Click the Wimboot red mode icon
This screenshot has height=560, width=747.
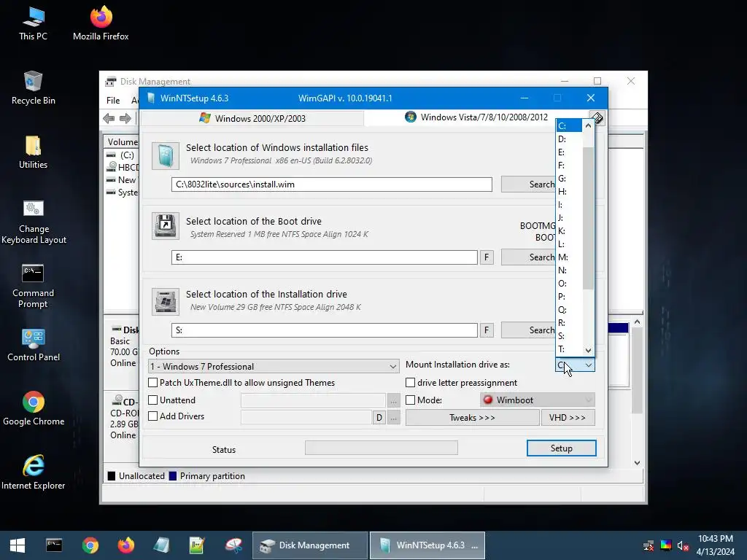[x=488, y=400]
